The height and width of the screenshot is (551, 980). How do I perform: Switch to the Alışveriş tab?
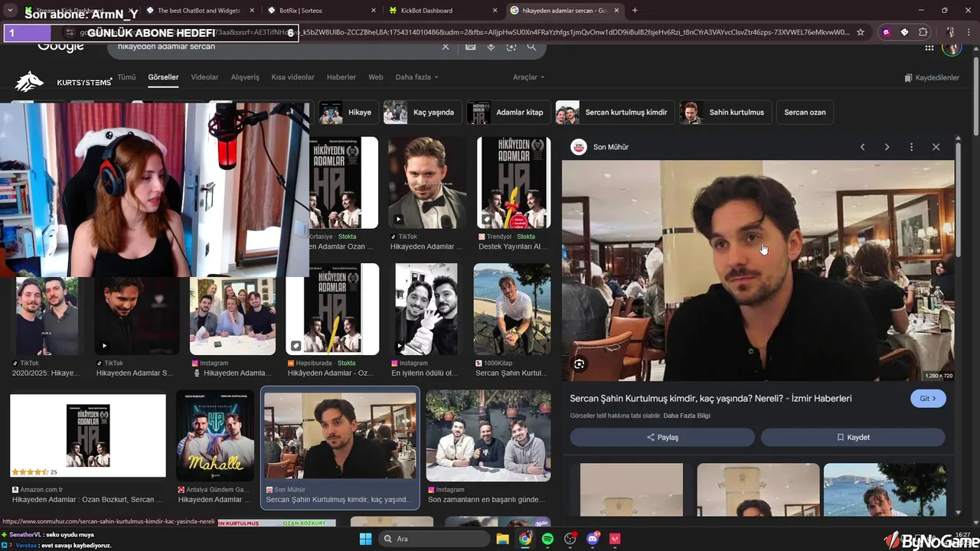[x=245, y=77]
